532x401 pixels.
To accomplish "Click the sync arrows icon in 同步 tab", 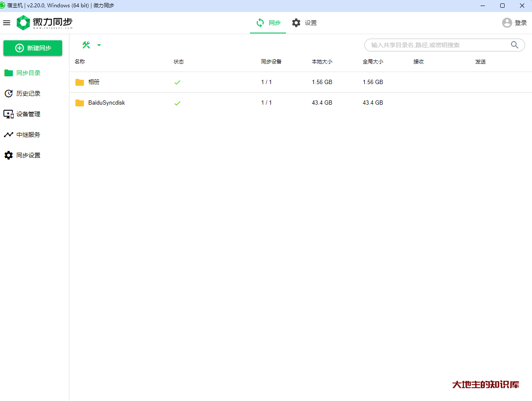I will pyautogui.click(x=260, y=23).
